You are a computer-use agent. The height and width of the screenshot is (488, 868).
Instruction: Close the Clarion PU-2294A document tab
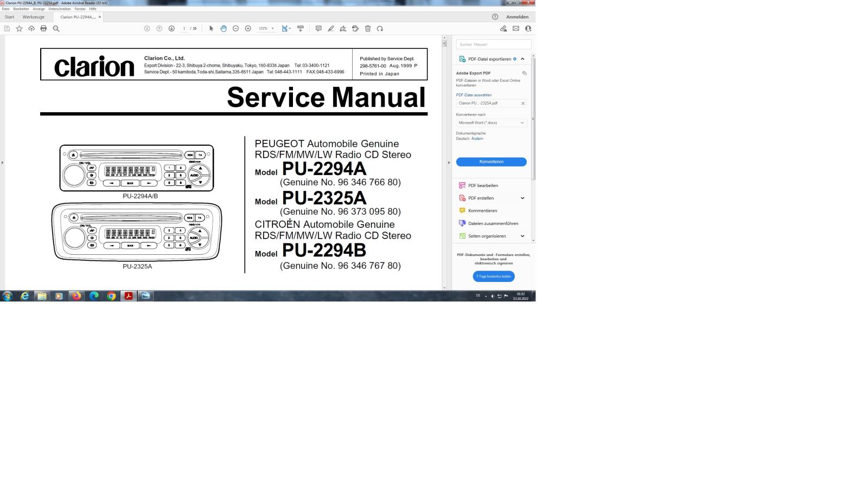[x=100, y=17]
